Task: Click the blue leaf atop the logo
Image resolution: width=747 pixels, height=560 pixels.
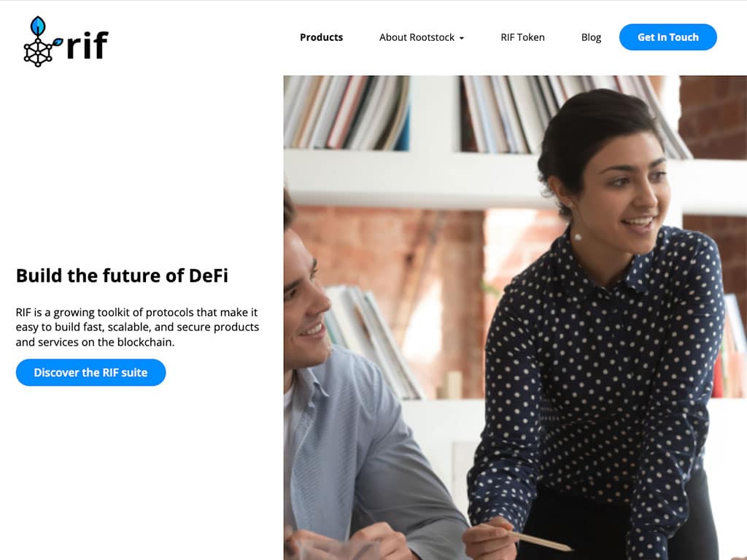Action: [x=38, y=26]
